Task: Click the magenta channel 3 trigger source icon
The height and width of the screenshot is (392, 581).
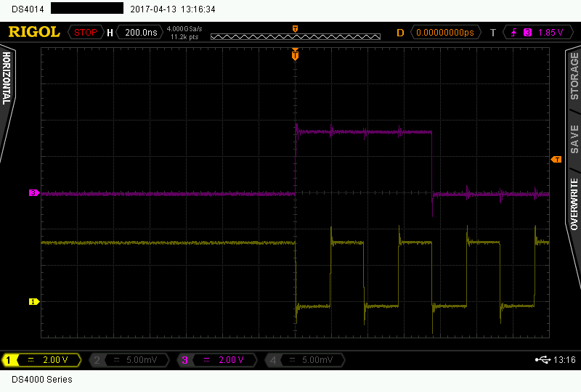Action: coord(528,33)
